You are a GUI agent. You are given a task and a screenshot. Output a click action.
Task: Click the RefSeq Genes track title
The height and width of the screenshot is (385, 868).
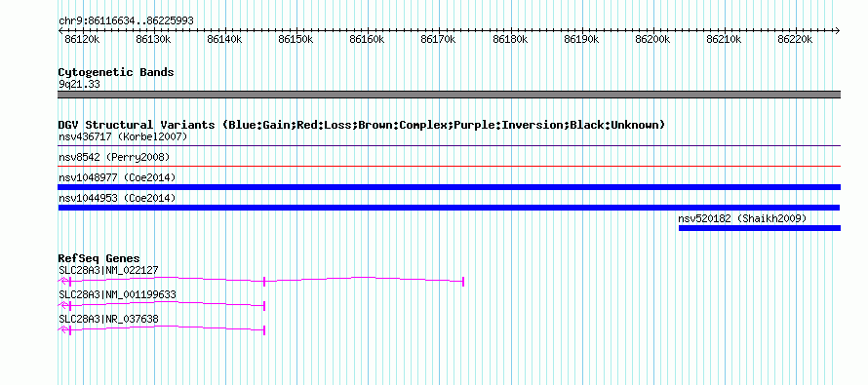tap(99, 258)
